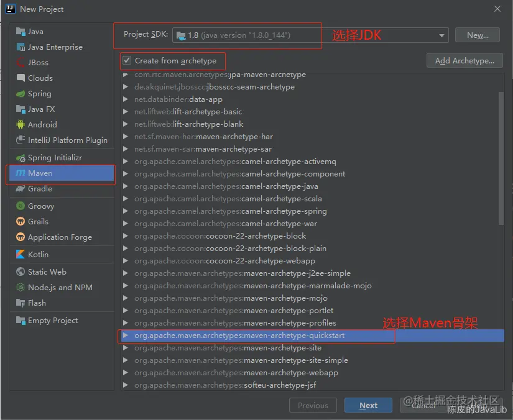Select the IntelliJ Platform Plugin icon
The height and width of the screenshot is (420, 513).
[21, 140]
